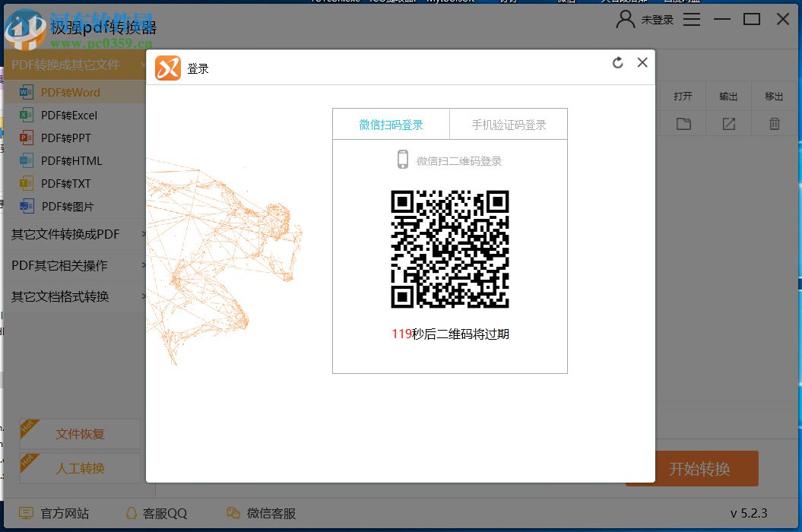Viewport: 802px width, 532px height.
Task: Click the 移出 trash icon to remove files
Action: click(x=774, y=122)
